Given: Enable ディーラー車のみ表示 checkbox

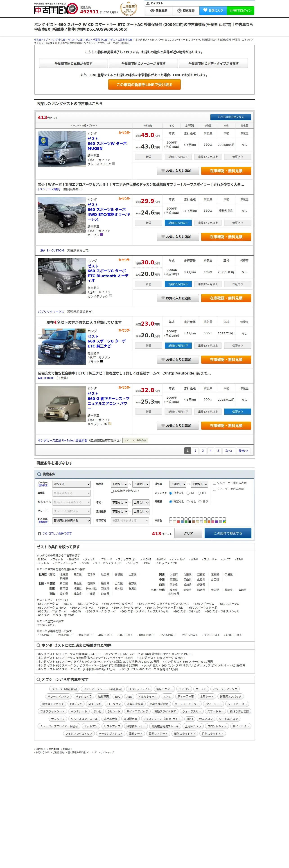Looking at the screenshot, I should (x=214, y=489).
